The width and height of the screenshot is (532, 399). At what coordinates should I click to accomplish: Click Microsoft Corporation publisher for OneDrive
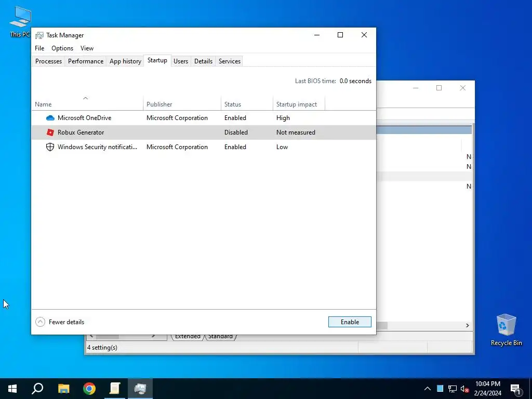click(177, 118)
